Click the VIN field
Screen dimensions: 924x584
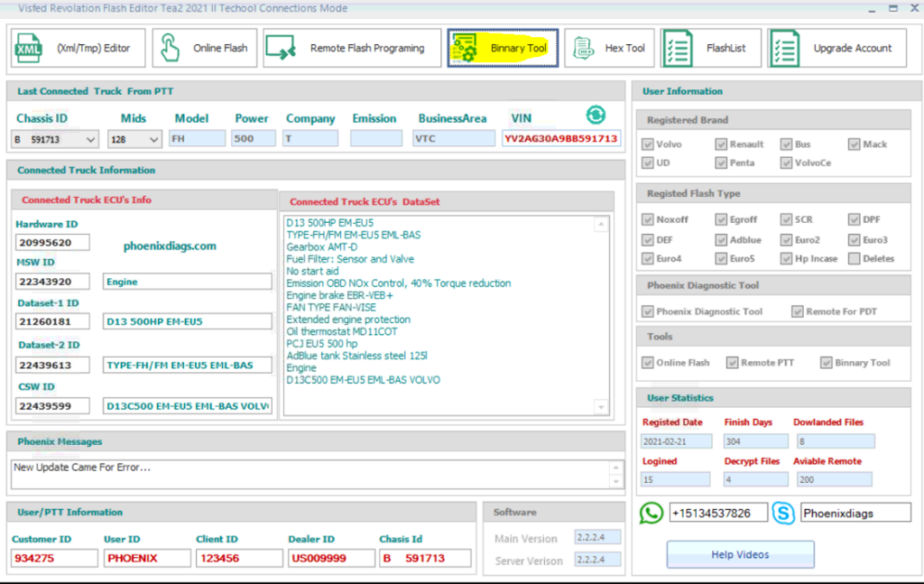(561, 138)
